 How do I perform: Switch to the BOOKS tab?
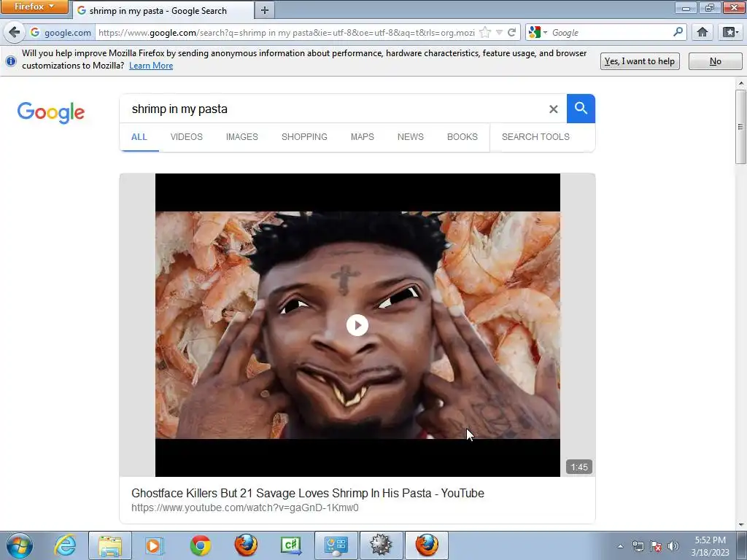point(462,137)
